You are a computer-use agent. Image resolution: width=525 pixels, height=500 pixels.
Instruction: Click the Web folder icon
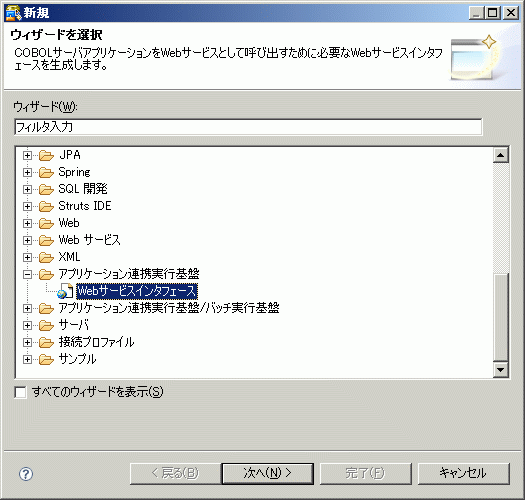coord(46,223)
